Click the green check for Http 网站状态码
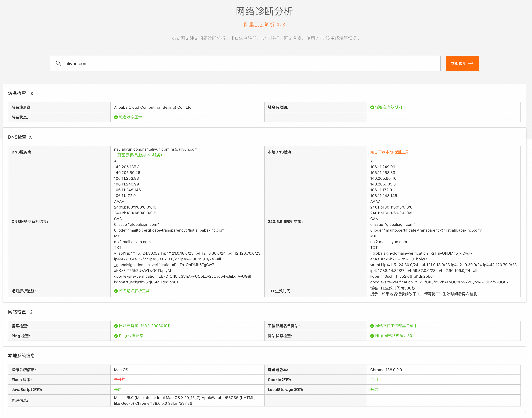This screenshot has height=418, width=532. pos(372,336)
